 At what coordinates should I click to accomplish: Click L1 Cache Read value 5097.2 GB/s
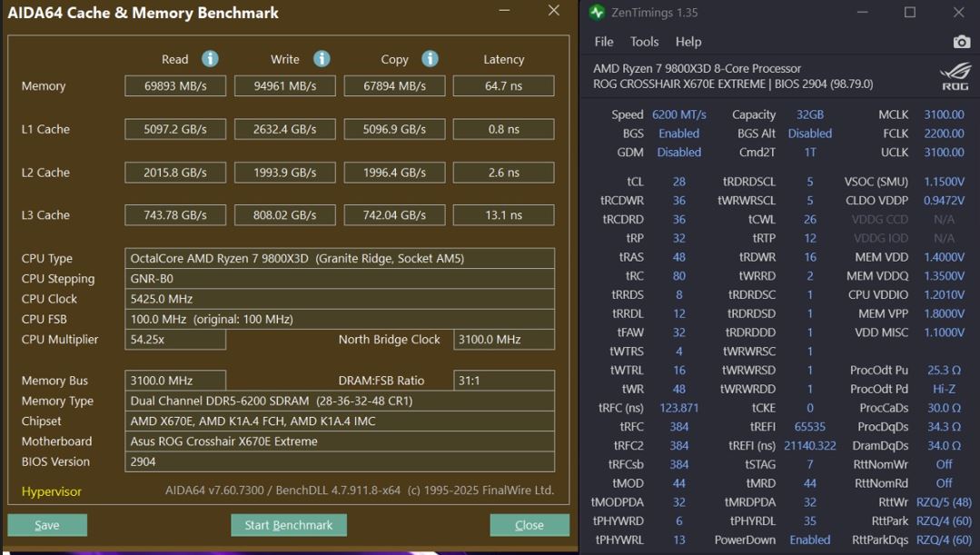(x=175, y=129)
